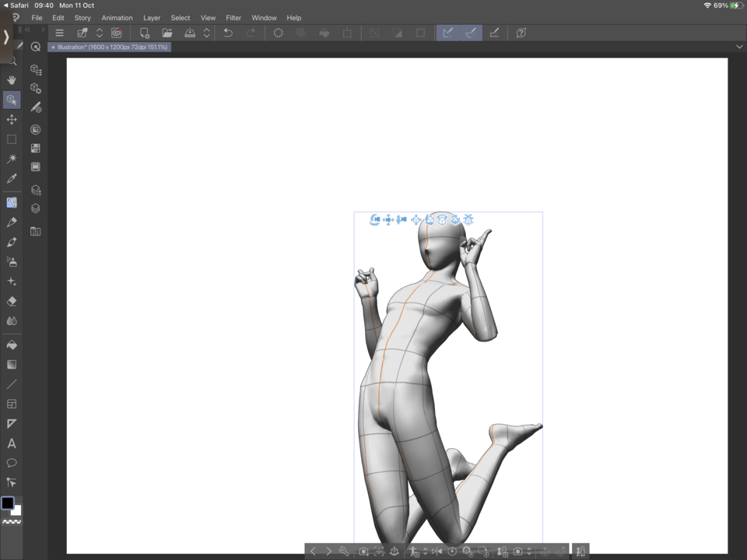Click the camera rotate manipulator icon

click(375, 219)
